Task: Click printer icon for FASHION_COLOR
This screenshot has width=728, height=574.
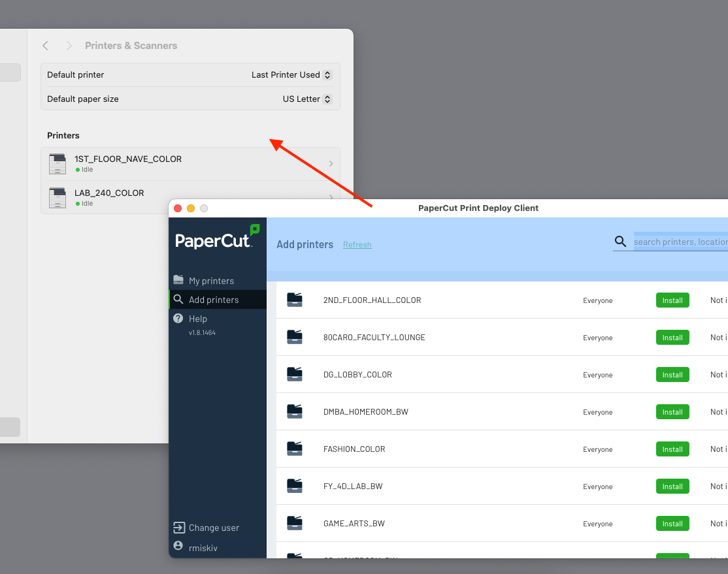Action: [294, 448]
